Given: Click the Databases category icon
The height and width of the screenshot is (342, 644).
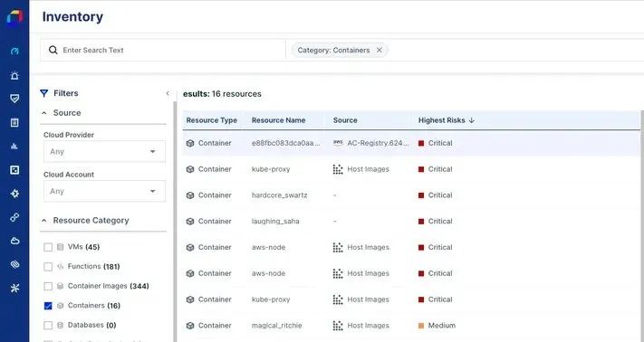Looking at the screenshot, I should click(61, 325).
